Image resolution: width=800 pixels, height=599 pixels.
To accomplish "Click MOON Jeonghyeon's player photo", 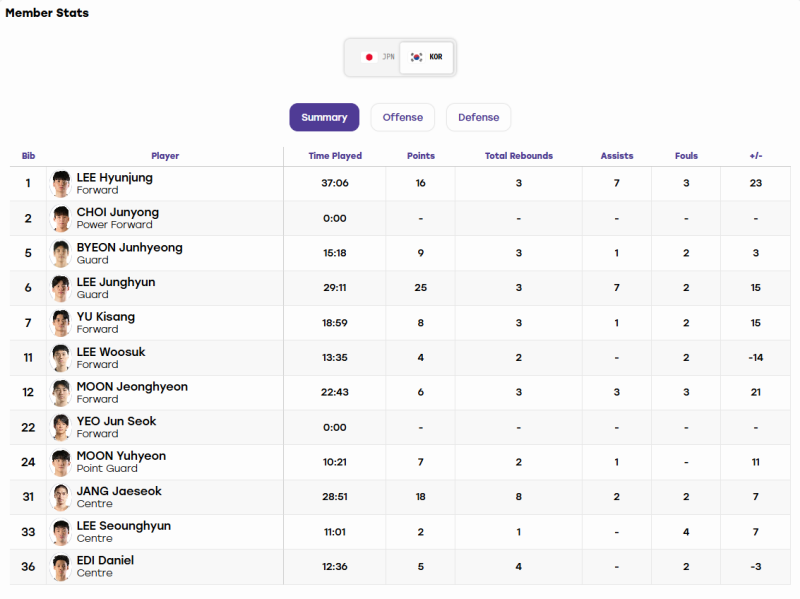I will coord(61,393).
